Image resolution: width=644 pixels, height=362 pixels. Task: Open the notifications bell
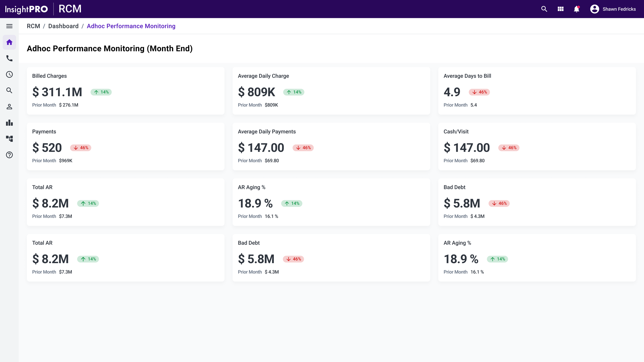point(577,9)
